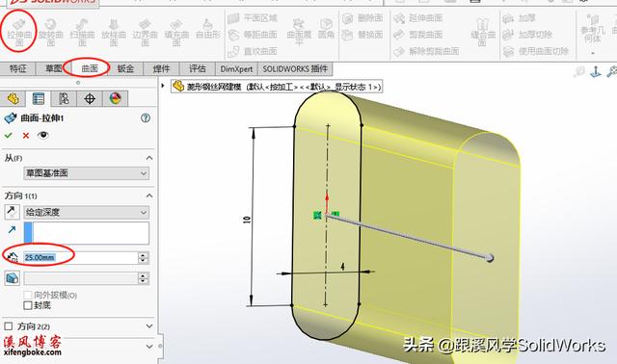Select the 旋转曲面 revolved surface tool
The width and height of the screenshot is (617, 364).
click(x=51, y=33)
